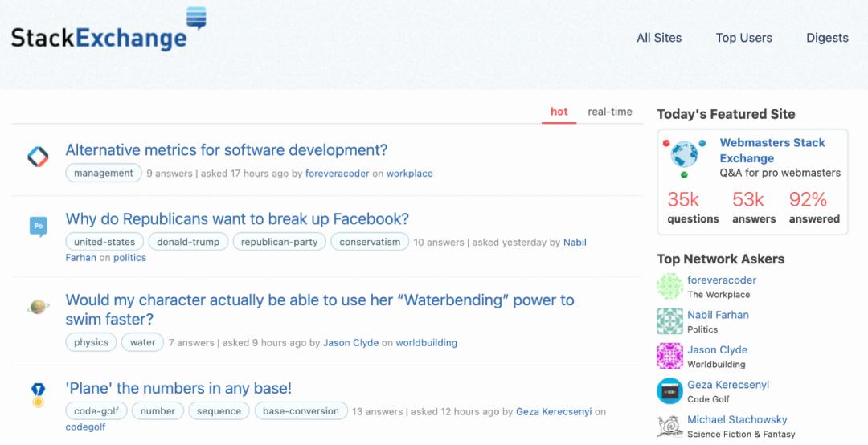Open All Sites in the header
The width and height of the screenshot is (868, 445).
(x=659, y=38)
